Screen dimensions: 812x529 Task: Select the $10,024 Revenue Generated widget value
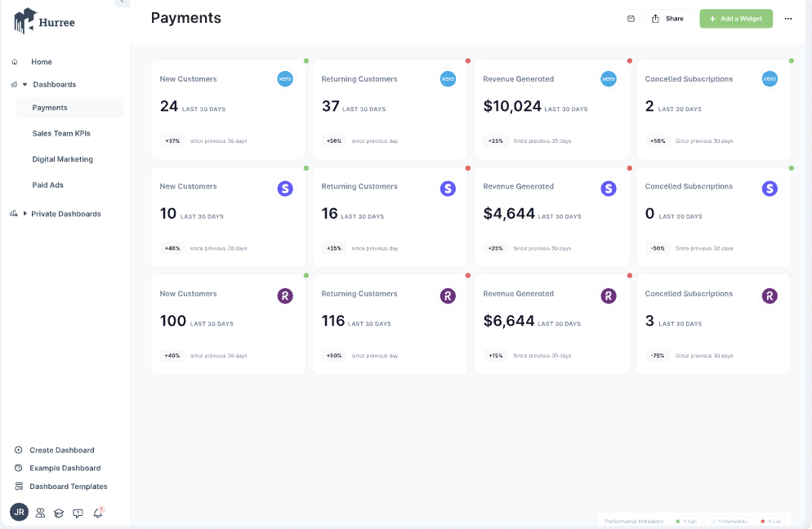(512, 106)
